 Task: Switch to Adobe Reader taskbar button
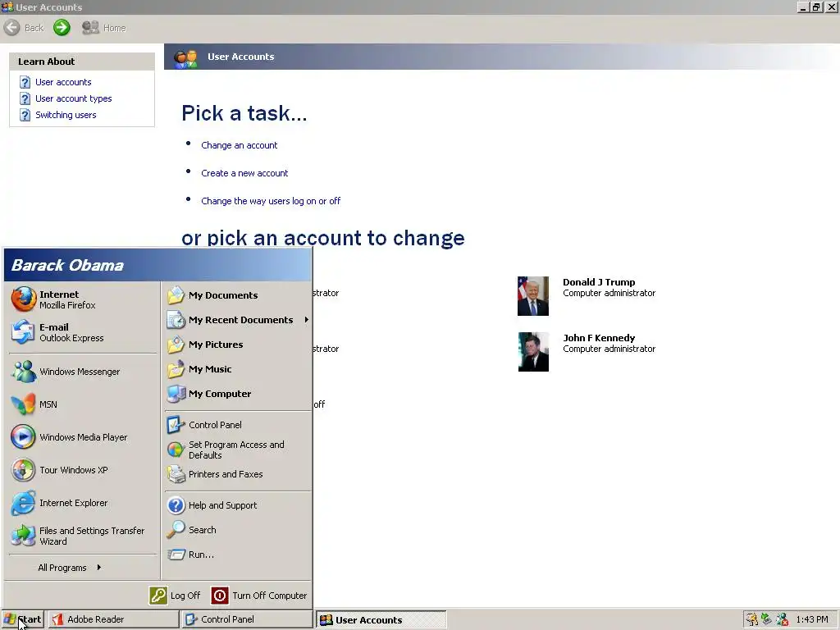click(x=113, y=619)
